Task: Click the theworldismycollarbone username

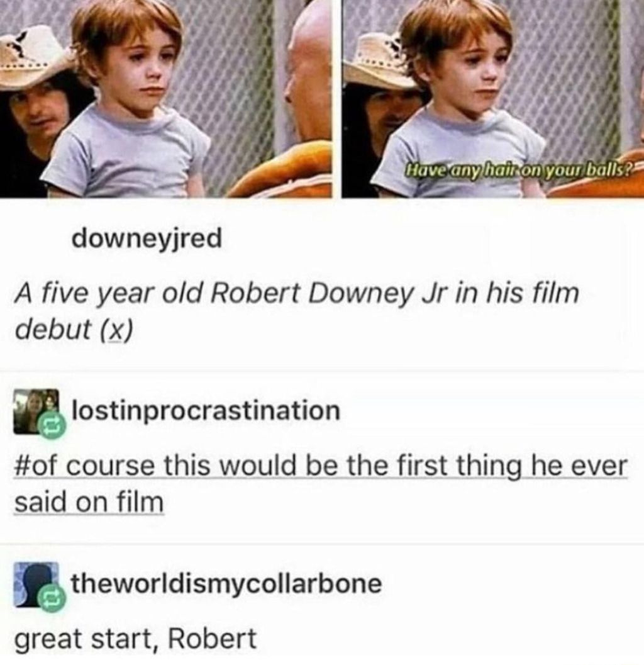Action: pyautogui.click(x=226, y=583)
